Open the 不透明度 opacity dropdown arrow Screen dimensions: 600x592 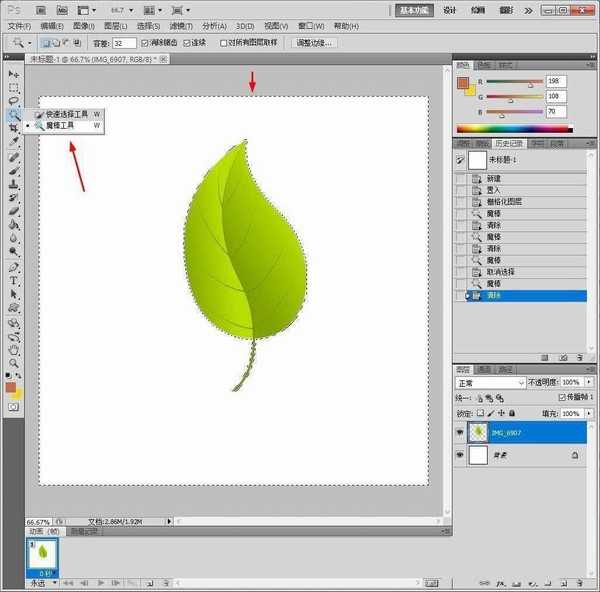(x=587, y=383)
